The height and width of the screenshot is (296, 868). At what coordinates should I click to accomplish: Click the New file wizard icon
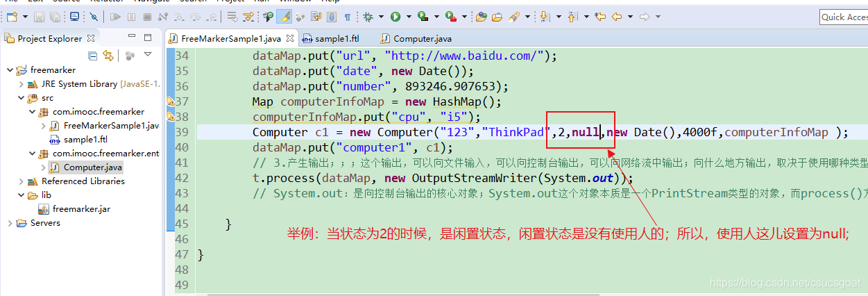pos(12,17)
